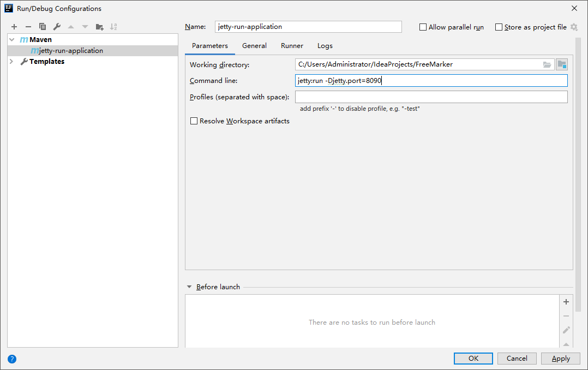Screen dimensions: 588x370
Task: Select Maven project icon beside working directory
Action: click(x=562, y=64)
